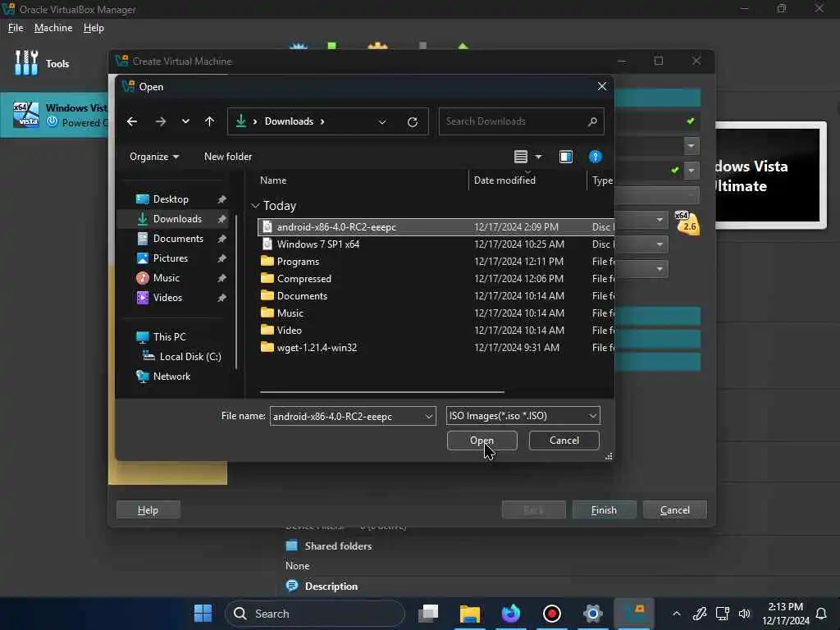840x630 pixels.
Task: Click the Windows Vista Ultimate preview thumbnail
Action: 770,176
